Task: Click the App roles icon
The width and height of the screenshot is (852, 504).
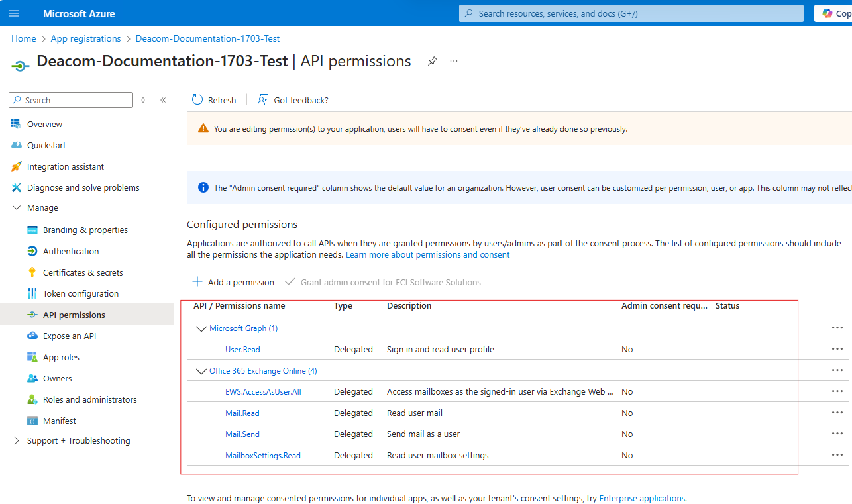Action: [x=32, y=357]
